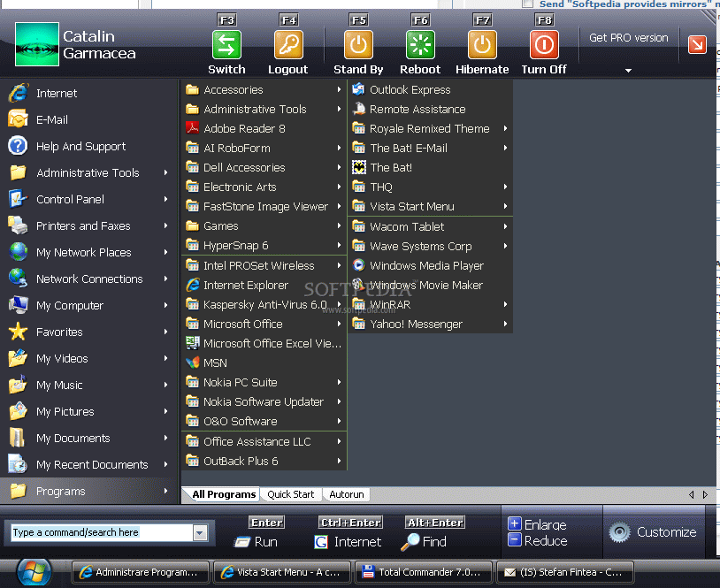The height and width of the screenshot is (588, 720).
Task: Click the Logout key icon
Action: (x=288, y=45)
